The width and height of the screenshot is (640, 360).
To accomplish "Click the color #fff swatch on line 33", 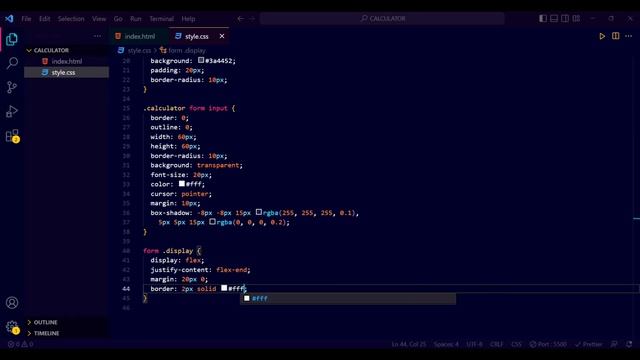I will [x=182, y=184].
